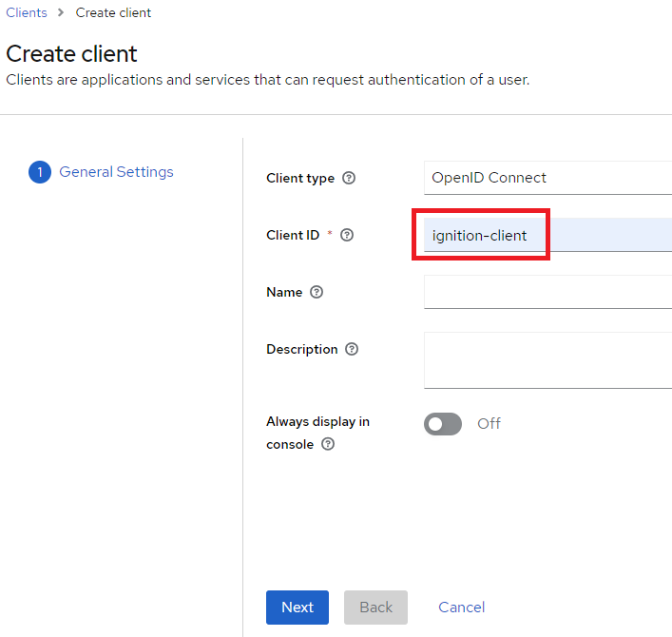
Task: Focus the Client ID field containing ignition-client
Action: [547, 235]
